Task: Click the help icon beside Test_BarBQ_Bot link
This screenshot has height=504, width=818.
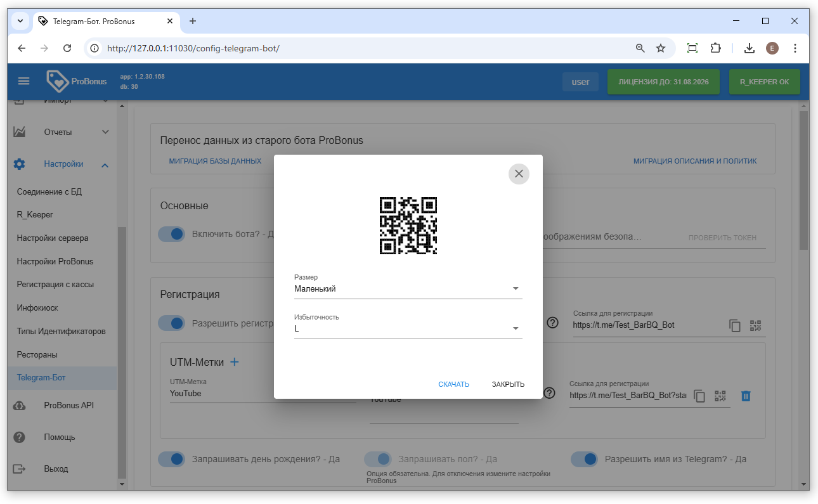Action: [x=552, y=323]
